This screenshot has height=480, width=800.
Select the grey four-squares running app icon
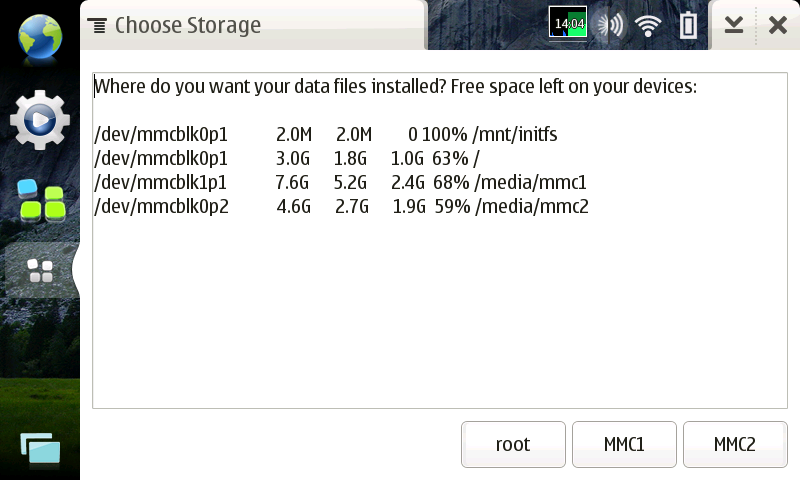tap(41, 270)
